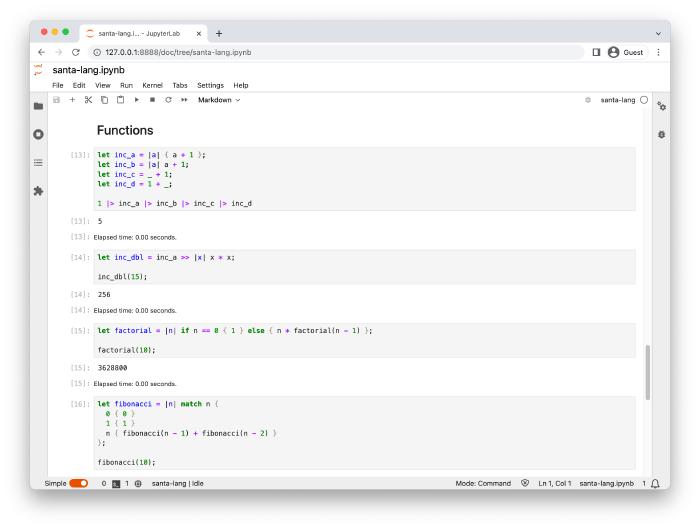
Task: Paste cell from clipboard
Action: pyautogui.click(x=121, y=100)
